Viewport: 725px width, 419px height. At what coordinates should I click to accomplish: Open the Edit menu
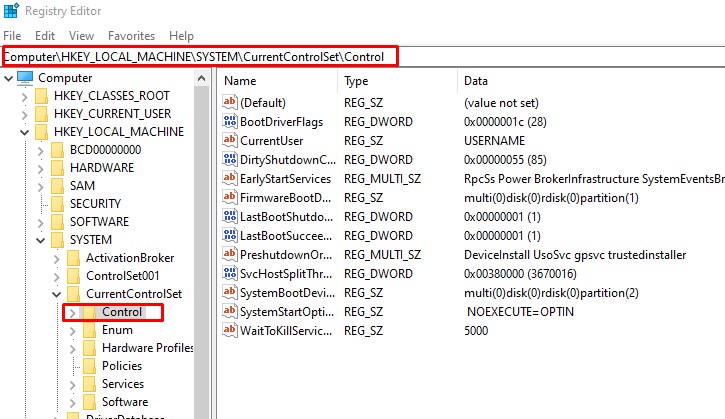pos(45,36)
